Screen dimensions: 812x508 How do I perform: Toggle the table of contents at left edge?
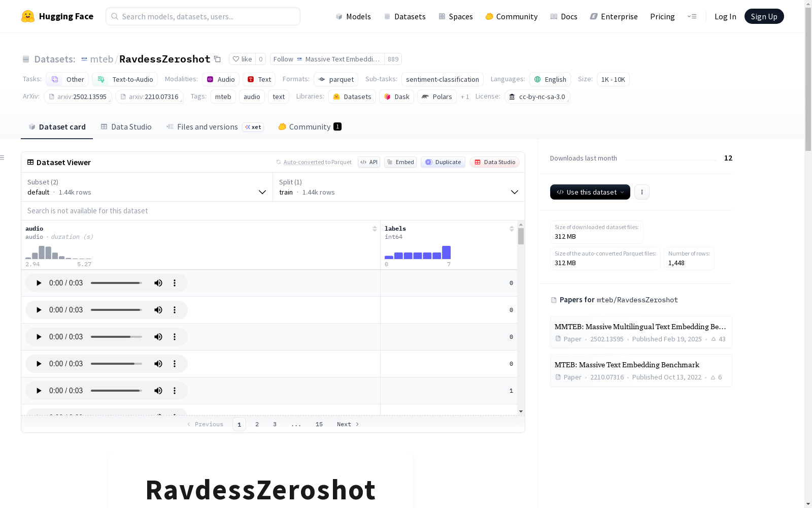[x=3, y=157]
